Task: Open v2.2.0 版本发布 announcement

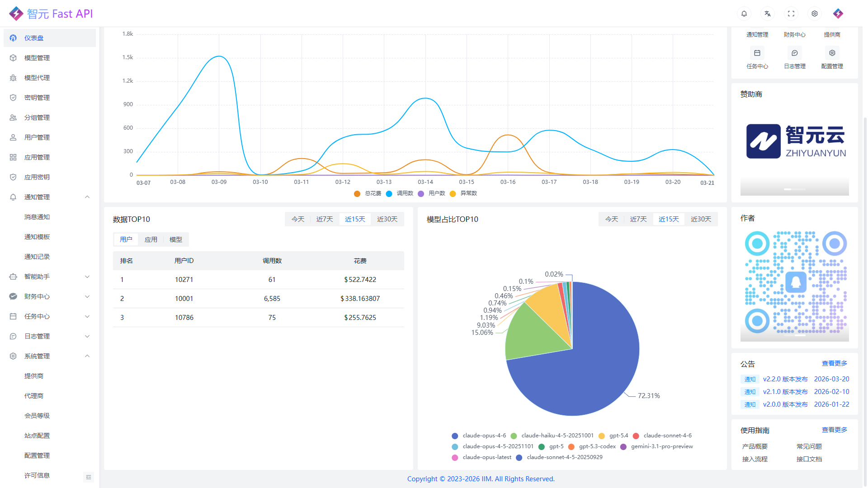Action: click(785, 379)
